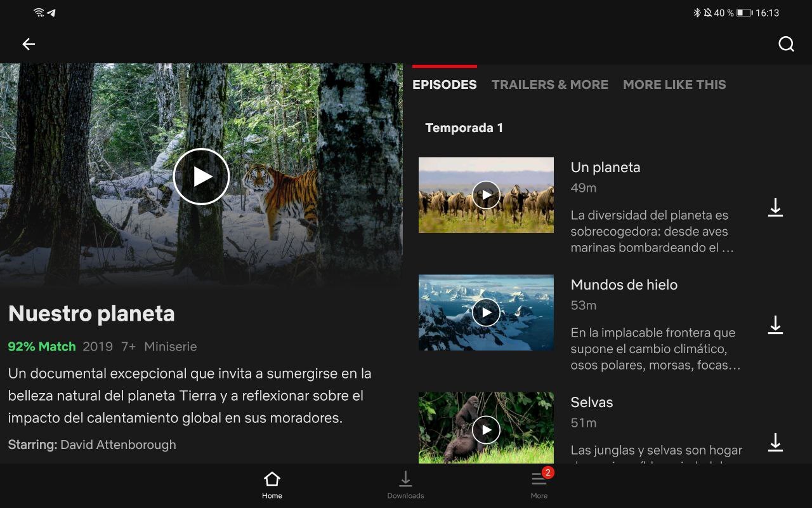Select the Selvas episode title

(x=592, y=403)
